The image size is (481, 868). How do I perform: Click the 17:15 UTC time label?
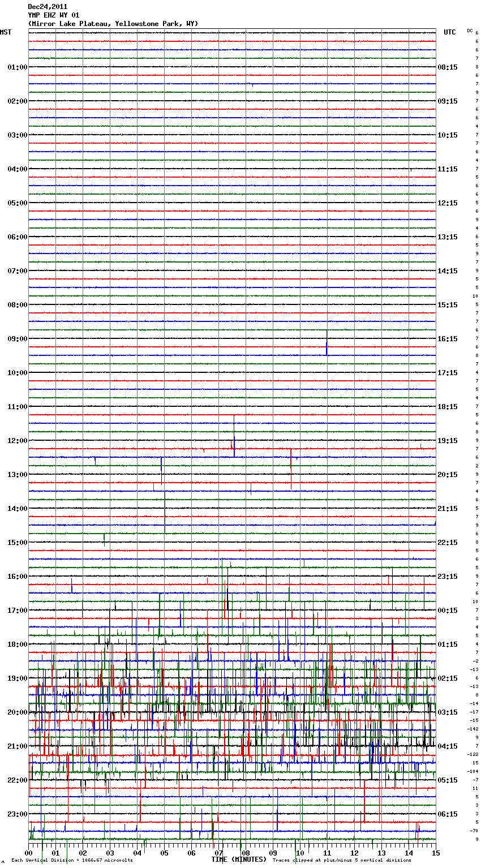[x=448, y=373]
